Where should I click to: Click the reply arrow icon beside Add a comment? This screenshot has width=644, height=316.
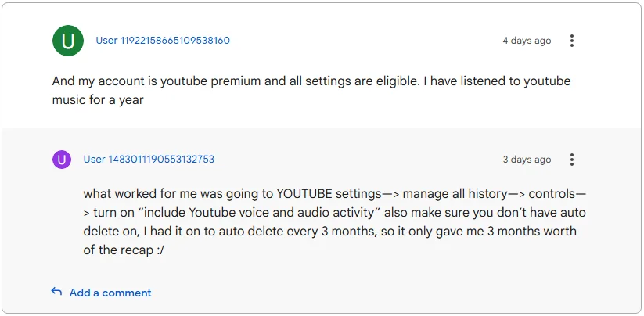pos(56,292)
